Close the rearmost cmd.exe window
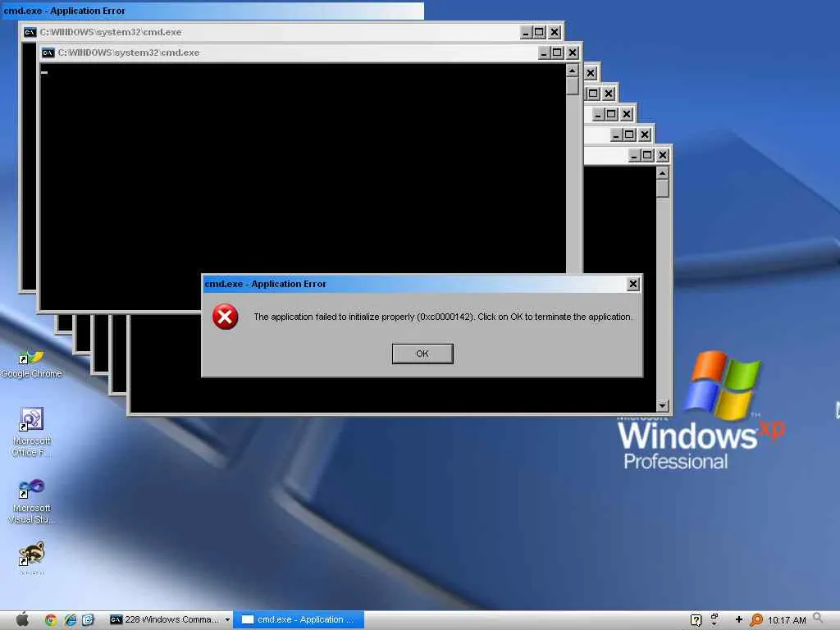This screenshot has width=840, height=630. pyautogui.click(x=555, y=33)
